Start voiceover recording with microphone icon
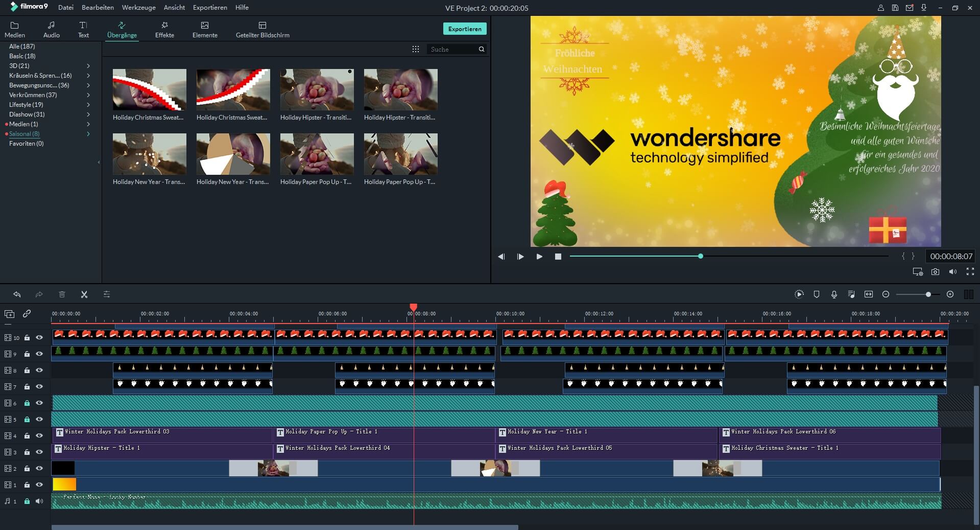 [834, 294]
